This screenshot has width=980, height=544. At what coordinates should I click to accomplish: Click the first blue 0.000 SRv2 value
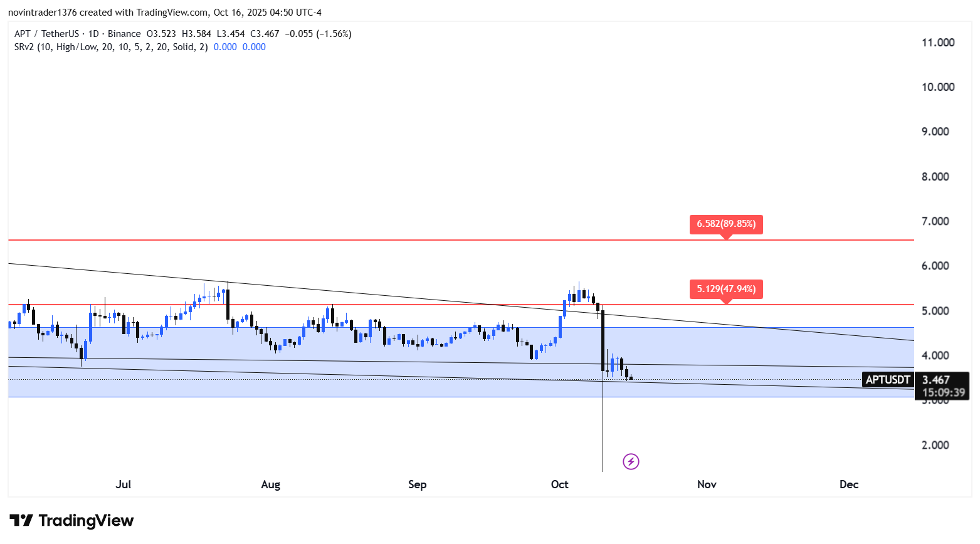tap(225, 47)
